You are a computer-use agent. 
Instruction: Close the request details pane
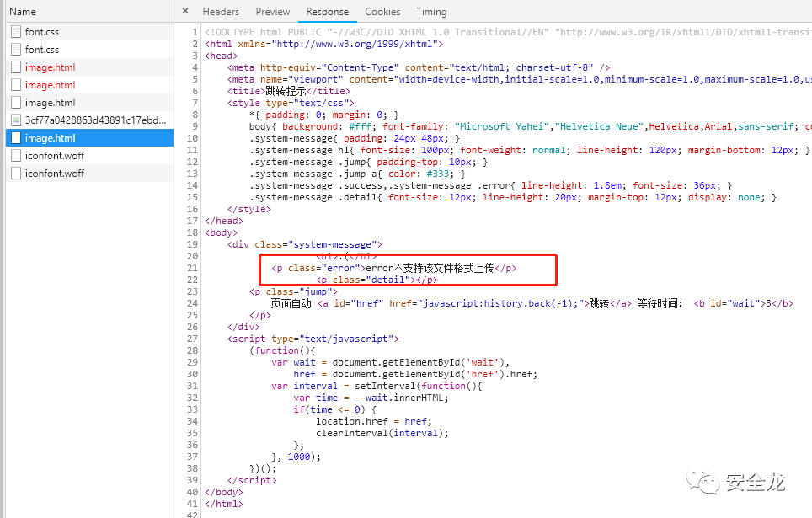coord(185,11)
